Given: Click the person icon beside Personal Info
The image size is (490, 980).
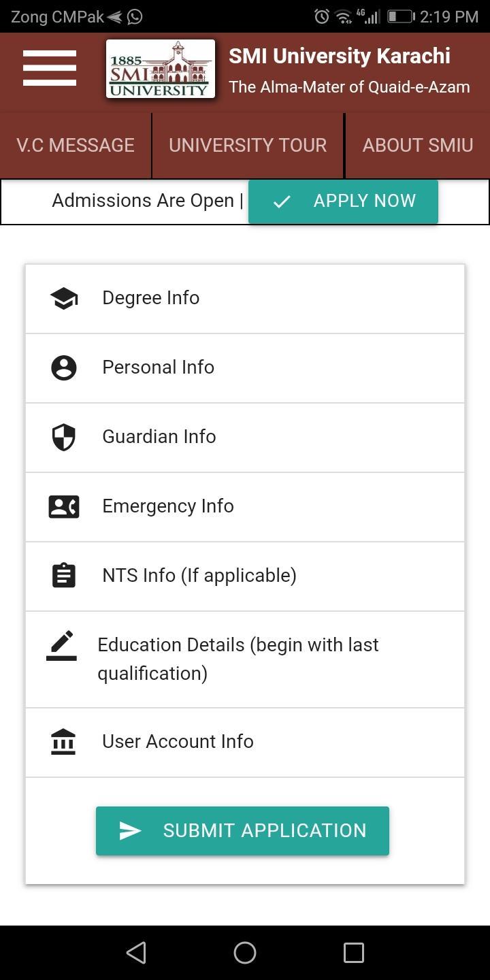Looking at the screenshot, I should 64,367.
